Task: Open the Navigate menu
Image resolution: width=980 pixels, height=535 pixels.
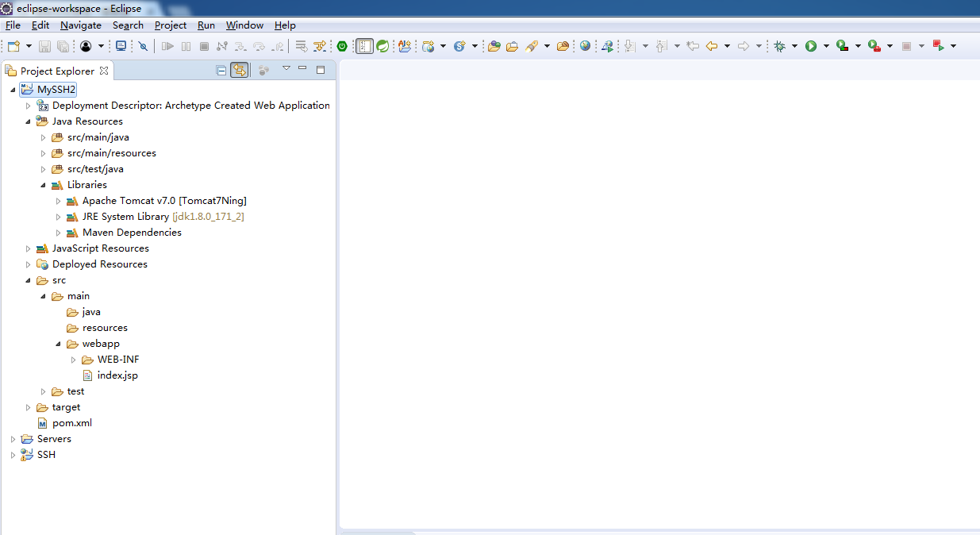Action: click(x=81, y=25)
